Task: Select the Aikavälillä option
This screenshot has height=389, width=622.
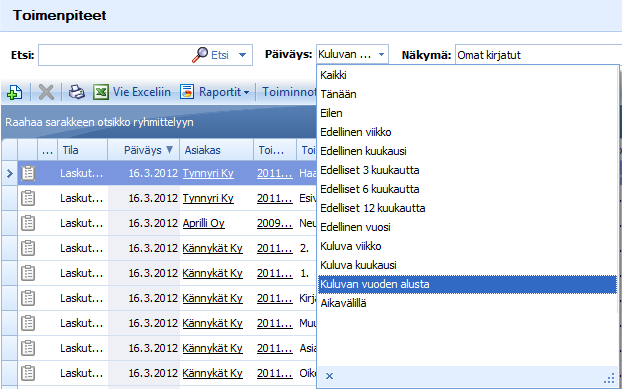Action: coord(343,303)
